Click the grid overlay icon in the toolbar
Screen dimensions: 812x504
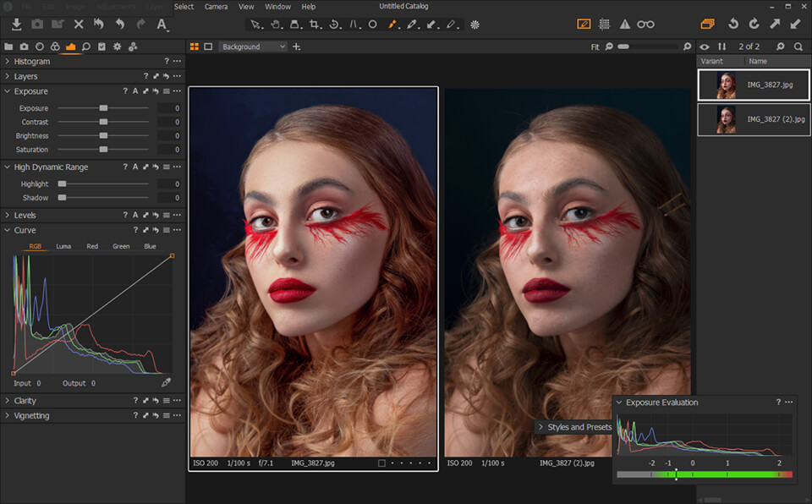tap(604, 25)
